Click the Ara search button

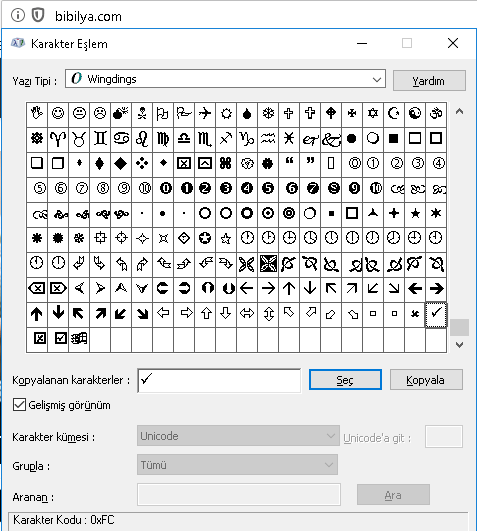(393, 495)
